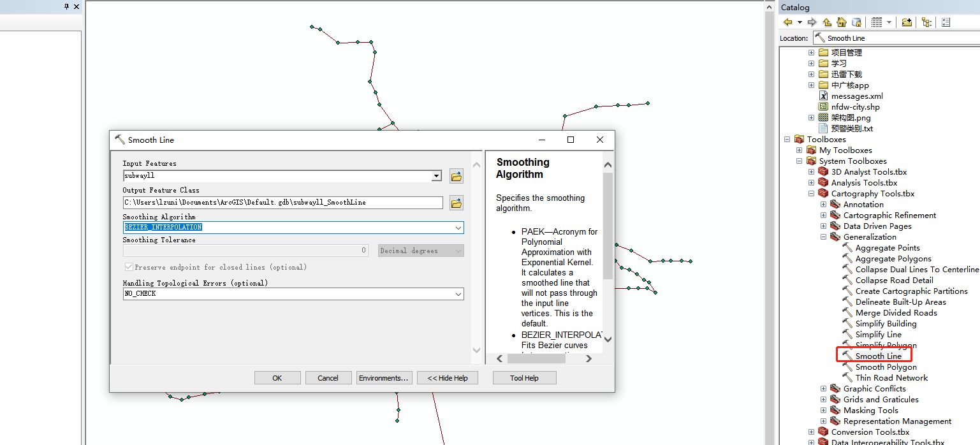Screen dimensions: 980x445
Task: Click Aggregate Polygons hammer icon
Action: [847, 258]
